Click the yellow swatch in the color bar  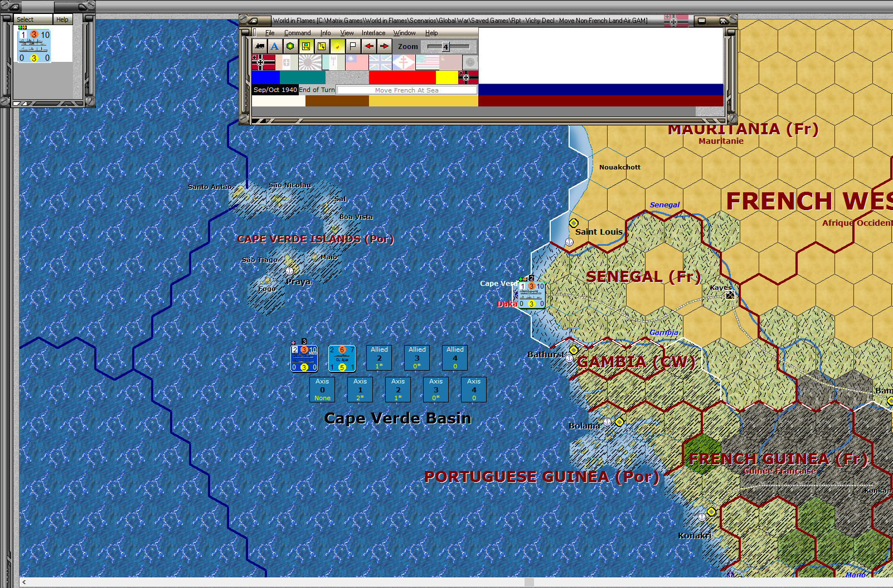click(x=446, y=77)
